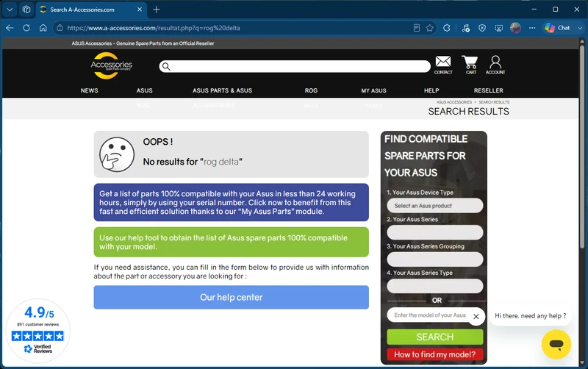The height and width of the screenshot is (369, 588).
Task: Open the ROG menu item
Action: click(x=311, y=90)
